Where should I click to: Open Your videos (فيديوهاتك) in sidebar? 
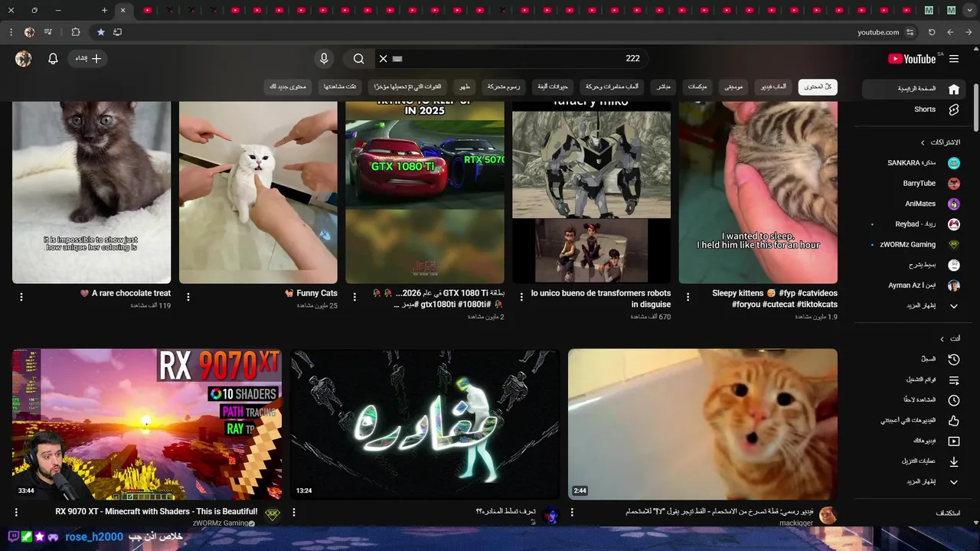point(915,441)
